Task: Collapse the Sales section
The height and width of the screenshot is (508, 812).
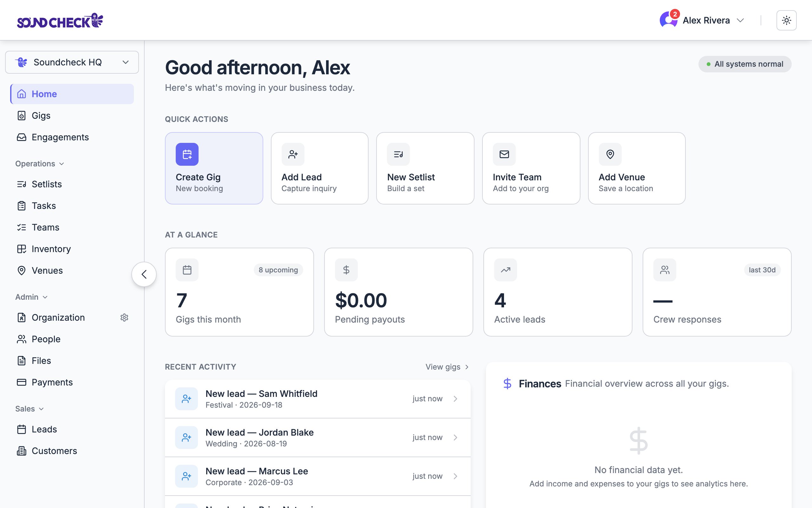Action: click(29, 409)
